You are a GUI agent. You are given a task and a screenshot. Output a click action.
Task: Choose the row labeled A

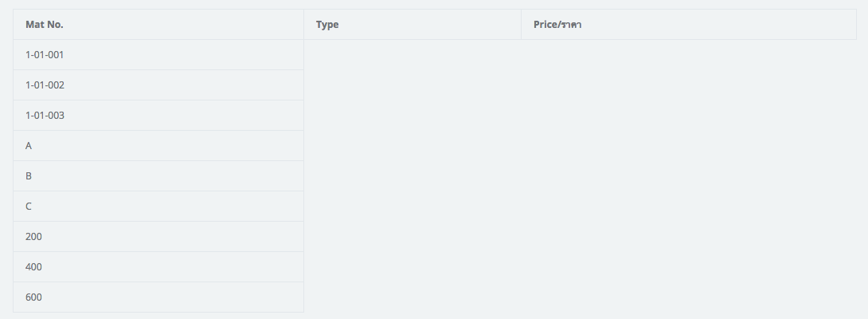pyautogui.click(x=158, y=146)
